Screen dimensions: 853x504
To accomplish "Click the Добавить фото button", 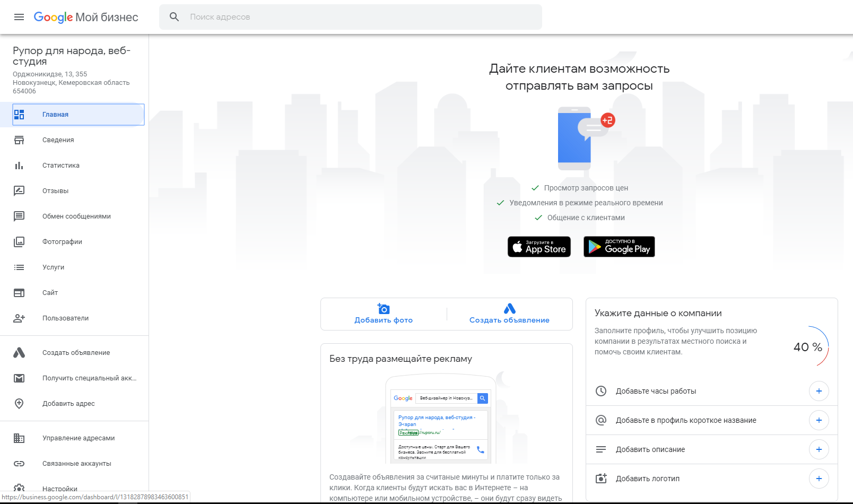I will (x=384, y=314).
